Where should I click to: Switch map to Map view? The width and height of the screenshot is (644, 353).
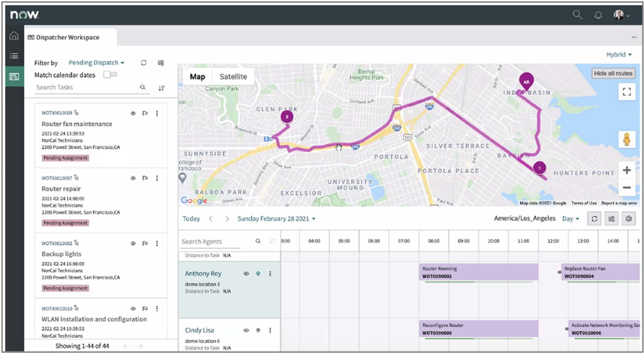tap(197, 77)
